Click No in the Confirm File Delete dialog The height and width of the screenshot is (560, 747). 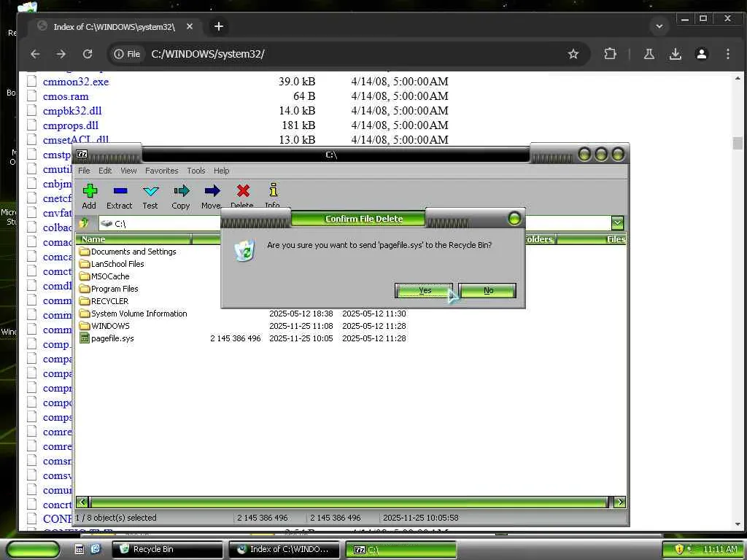487,290
